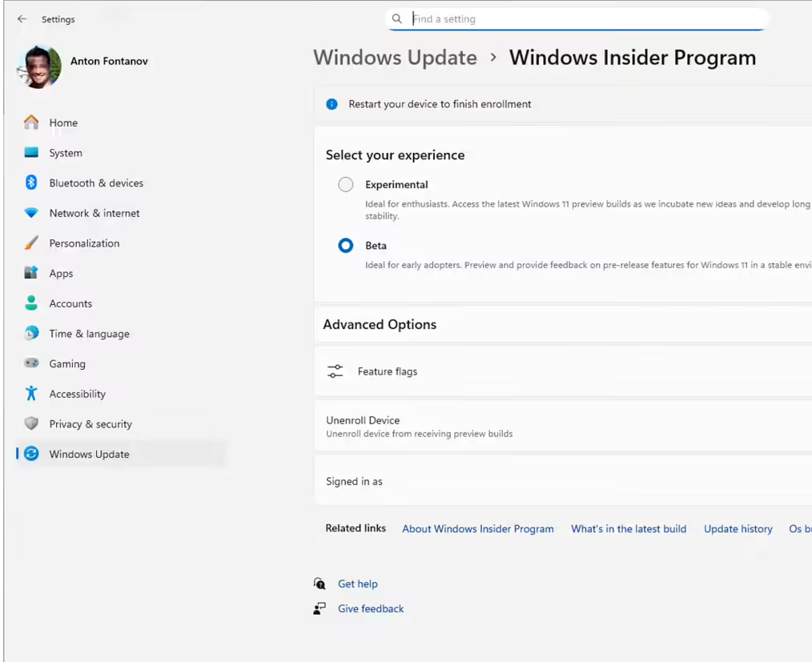Click the Bluetooth & devices icon
Image resolution: width=812 pixels, height=662 pixels.
(31, 183)
